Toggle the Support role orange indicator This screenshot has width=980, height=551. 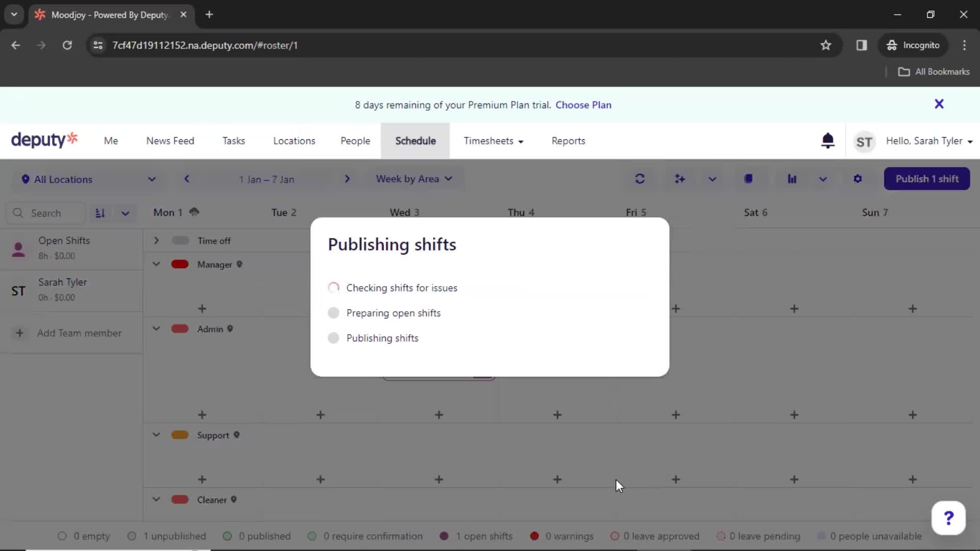pyautogui.click(x=180, y=435)
